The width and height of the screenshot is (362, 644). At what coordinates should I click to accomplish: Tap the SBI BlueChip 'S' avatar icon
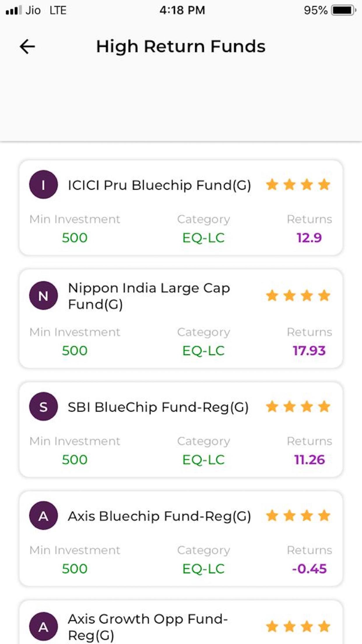[43, 407]
